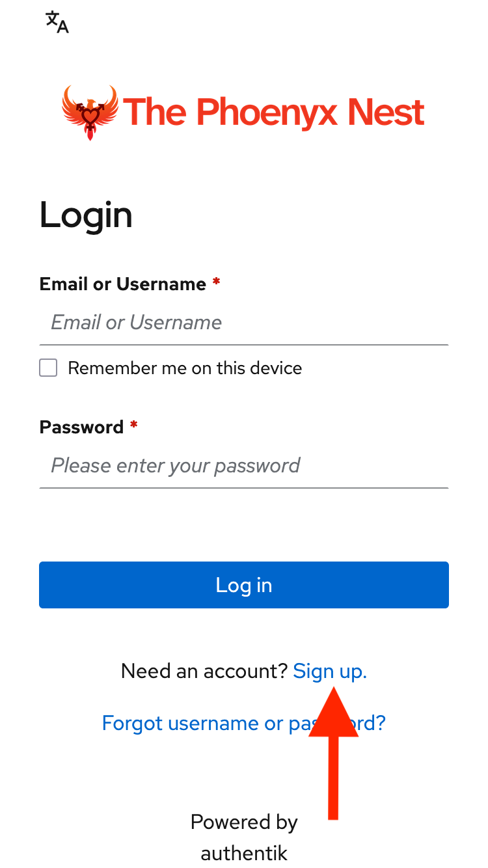This screenshot has height=868, width=488.
Task: Click the Login heading
Action: tap(86, 215)
